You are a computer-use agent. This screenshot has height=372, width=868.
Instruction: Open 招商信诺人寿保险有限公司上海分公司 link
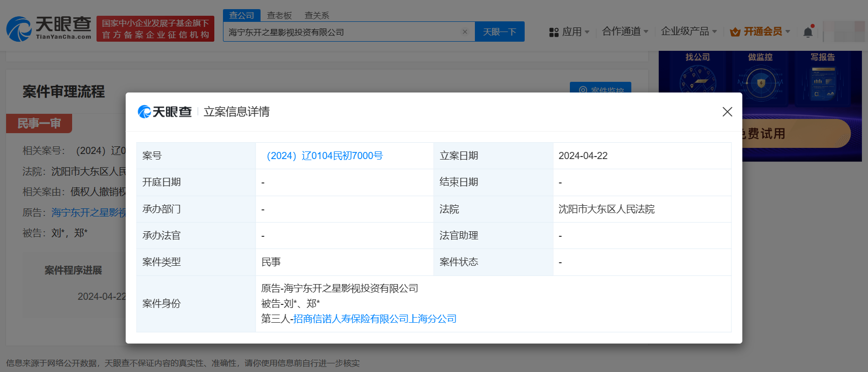pyautogui.click(x=375, y=319)
